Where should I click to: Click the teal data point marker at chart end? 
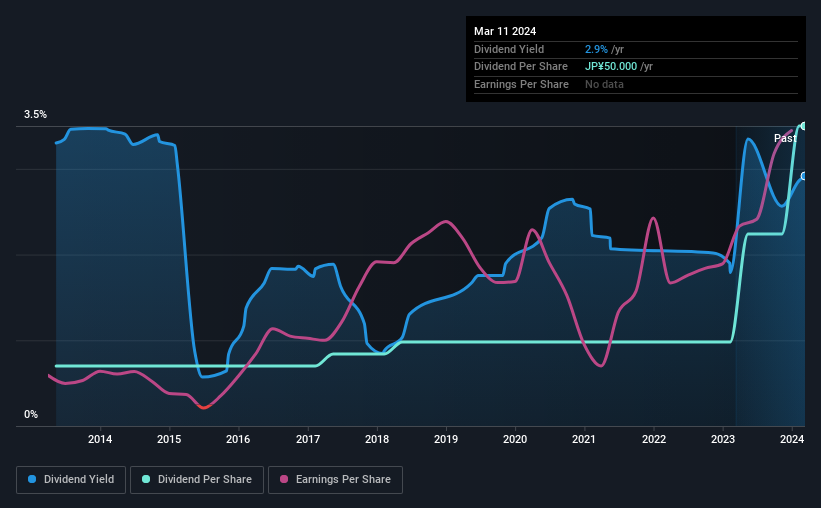pos(803,126)
